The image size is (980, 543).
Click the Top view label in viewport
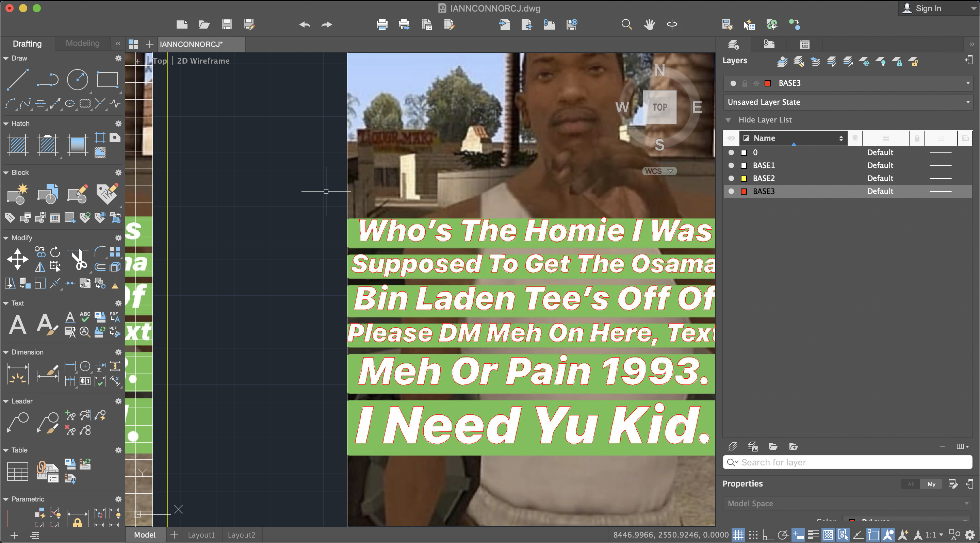pyautogui.click(x=160, y=61)
